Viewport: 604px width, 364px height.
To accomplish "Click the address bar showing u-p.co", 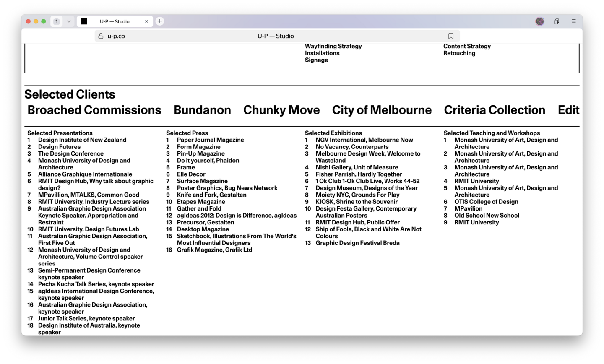I will pos(277,36).
